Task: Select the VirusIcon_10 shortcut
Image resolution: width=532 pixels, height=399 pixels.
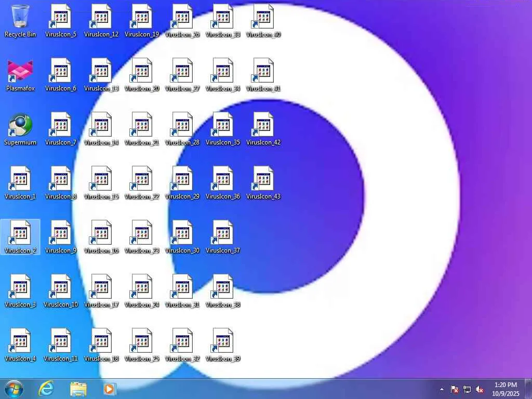Action: (61, 291)
